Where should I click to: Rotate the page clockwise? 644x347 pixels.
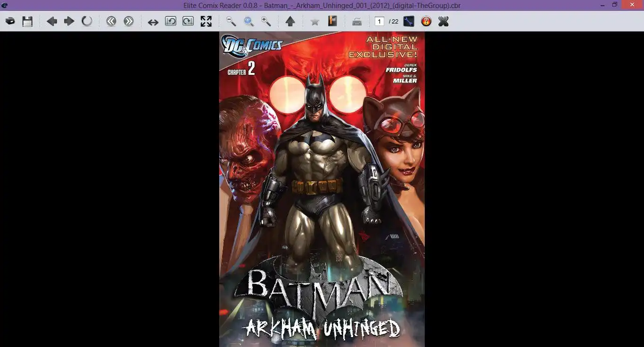pos(188,21)
